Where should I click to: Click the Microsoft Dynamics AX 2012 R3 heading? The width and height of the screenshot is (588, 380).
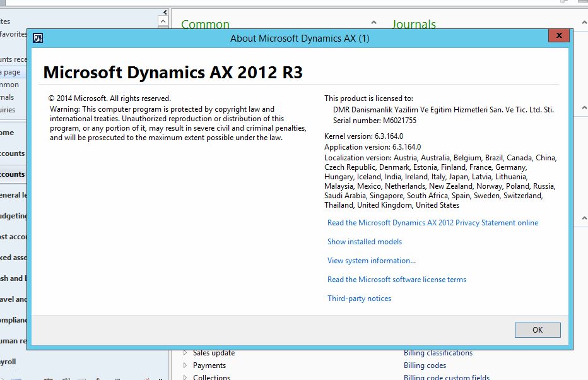173,72
